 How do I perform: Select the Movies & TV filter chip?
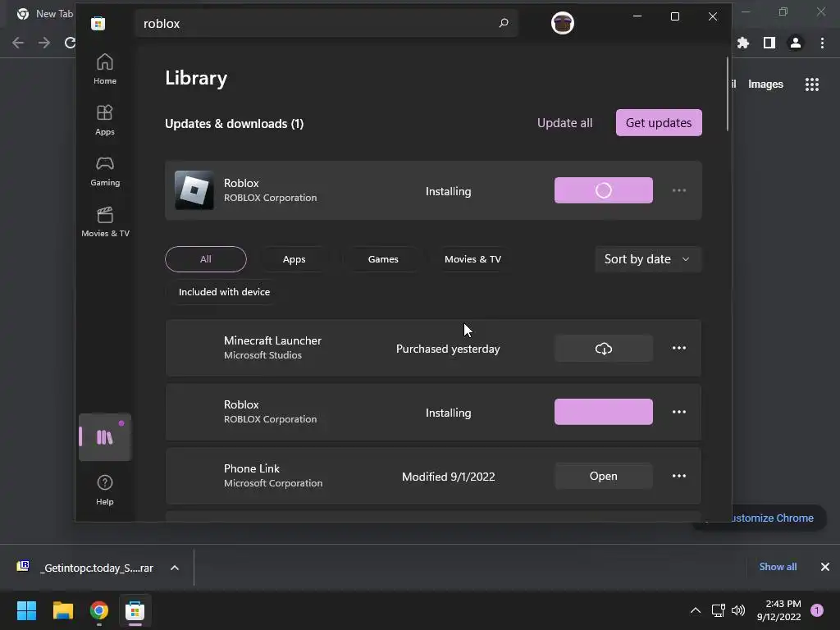(x=472, y=259)
